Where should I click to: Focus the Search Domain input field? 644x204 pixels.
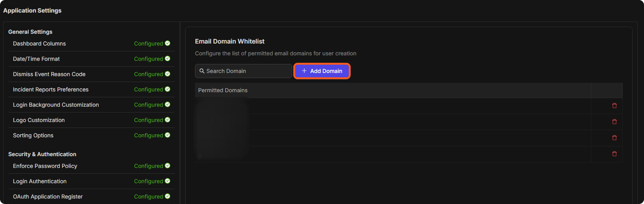point(243,71)
